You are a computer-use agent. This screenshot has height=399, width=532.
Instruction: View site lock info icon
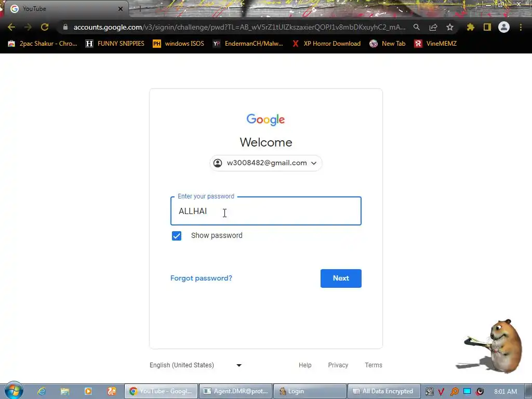point(65,27)
